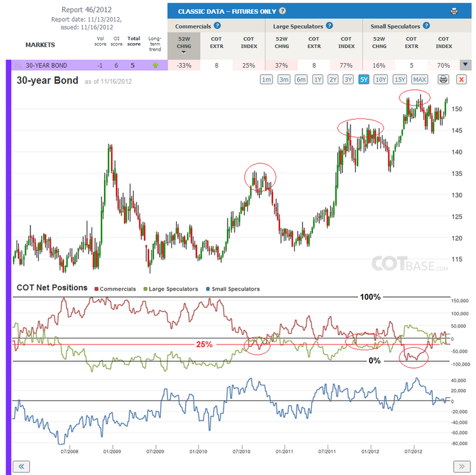Click the Report 46/2012 heading

[x=87, y=9]
